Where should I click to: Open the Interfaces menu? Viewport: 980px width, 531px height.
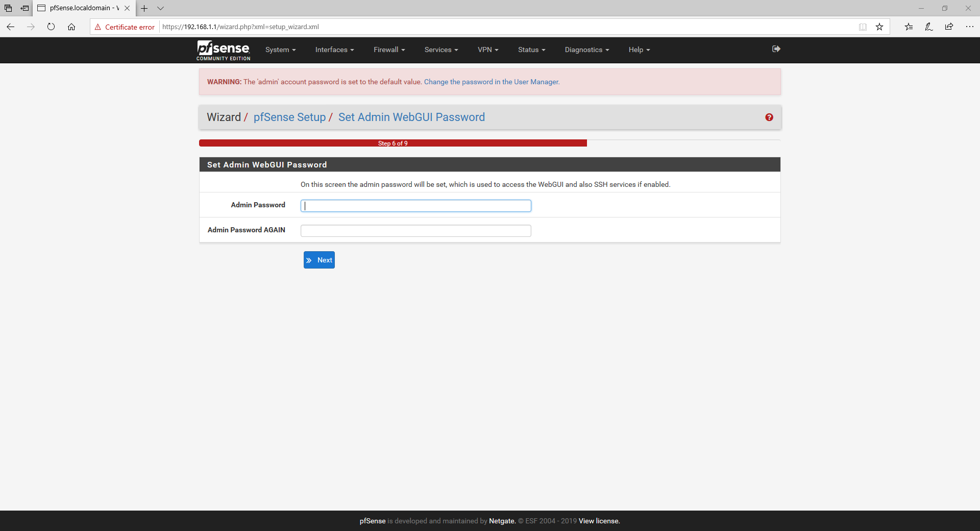click(x=334, y=50)
